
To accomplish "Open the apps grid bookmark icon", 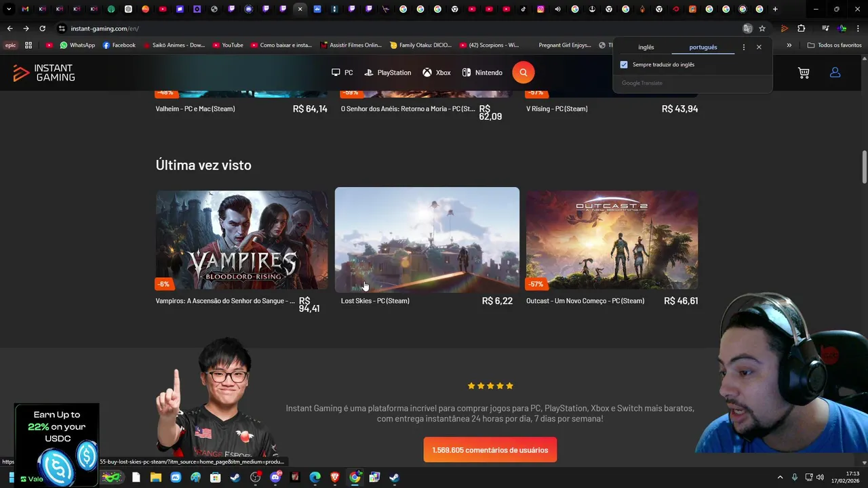I will click(x=28, y=45).
